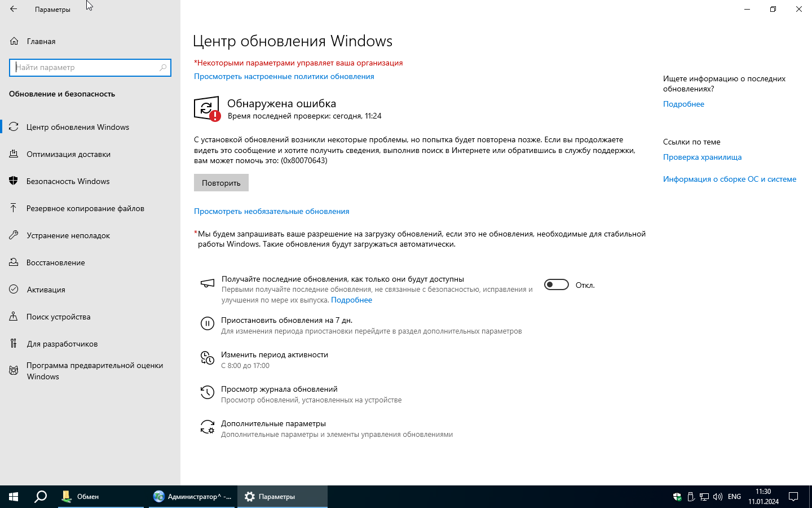Click the Параметры taskbar button
The image size is (812, 508).
tap(283, 497)
